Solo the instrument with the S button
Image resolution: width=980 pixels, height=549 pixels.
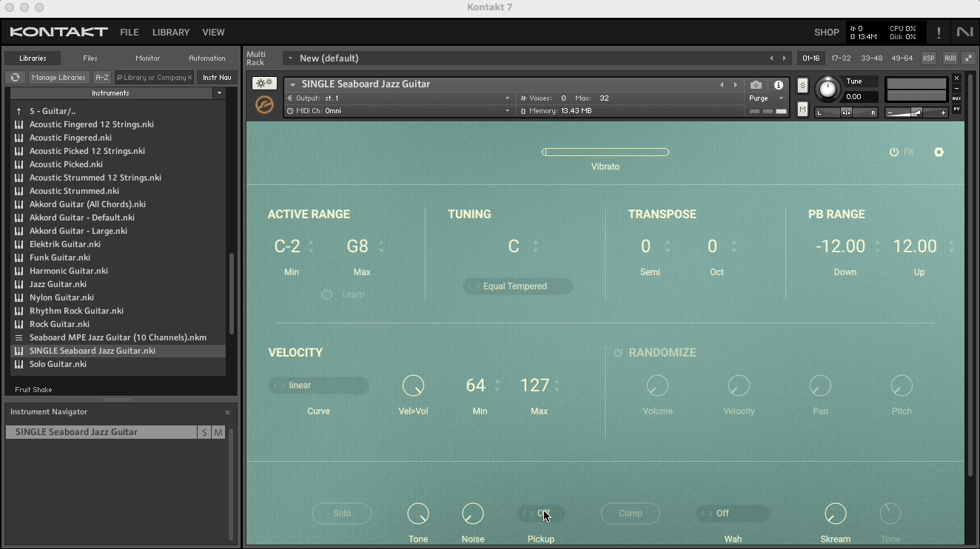tap(802, 86)
